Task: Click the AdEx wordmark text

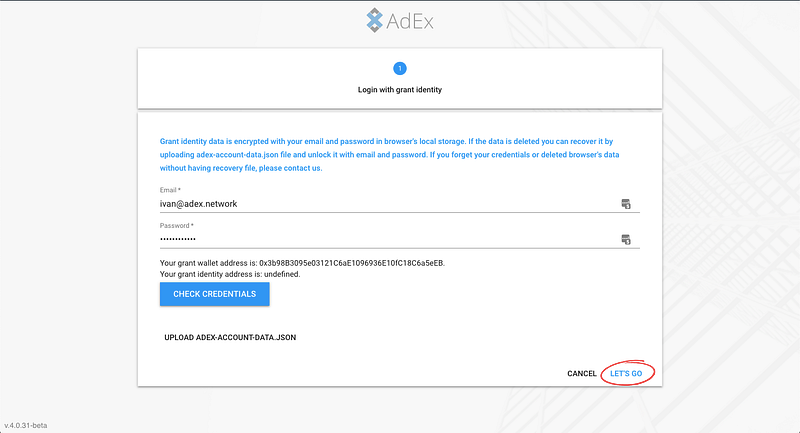Action: (x=410, y=20)
